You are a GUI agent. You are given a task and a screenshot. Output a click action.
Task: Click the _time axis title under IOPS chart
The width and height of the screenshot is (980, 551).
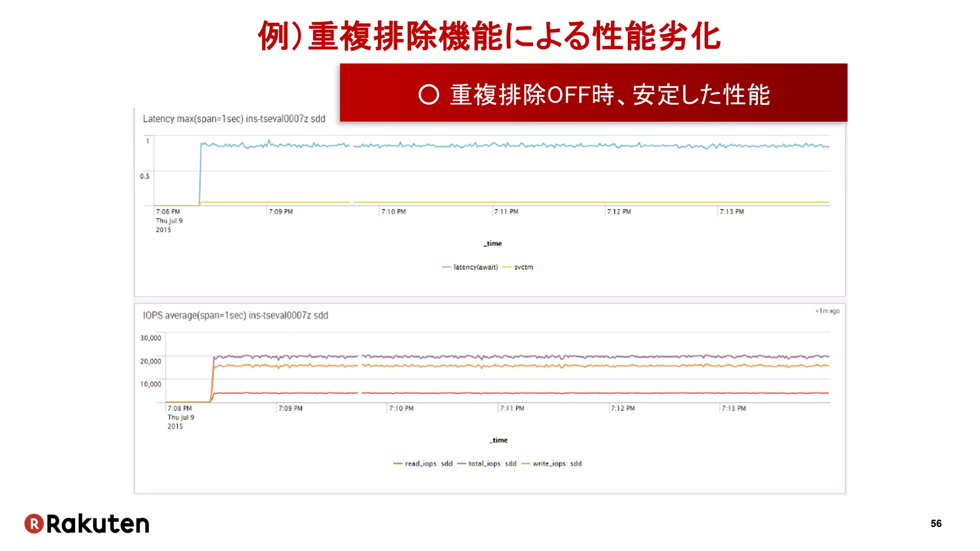pyautogui.click(x=499, y=440)
